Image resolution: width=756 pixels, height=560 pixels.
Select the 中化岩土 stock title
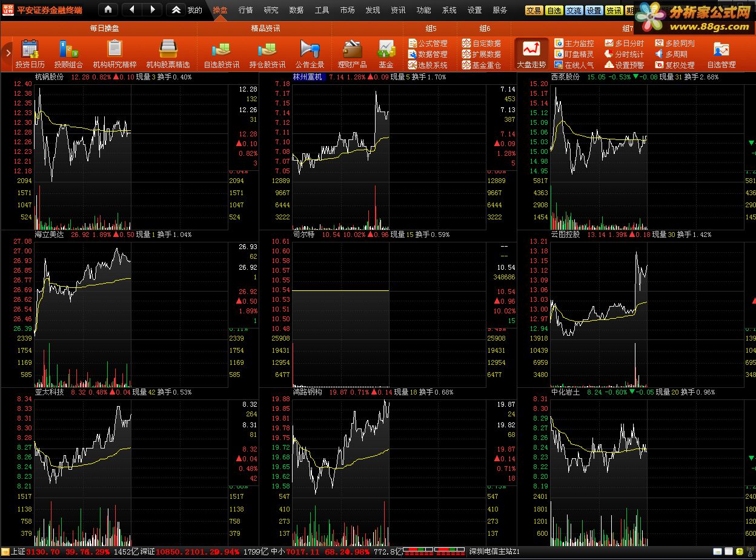(x=566, y=392)
